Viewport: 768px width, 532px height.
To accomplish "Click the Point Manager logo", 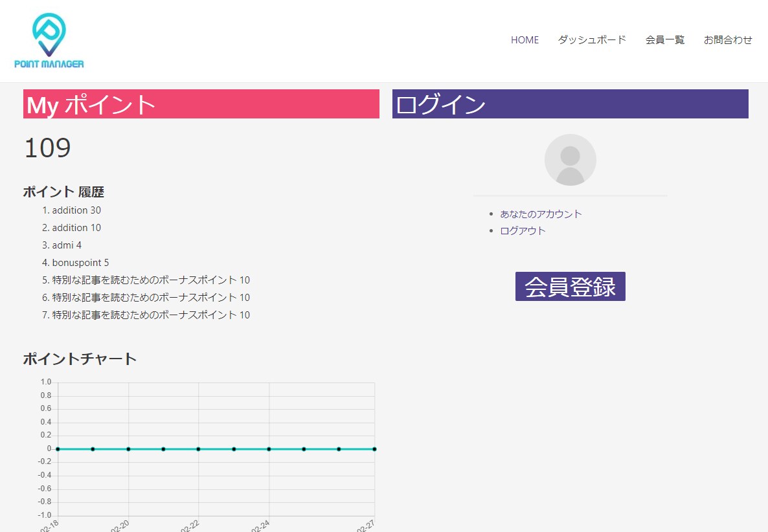I will point(49,41).
